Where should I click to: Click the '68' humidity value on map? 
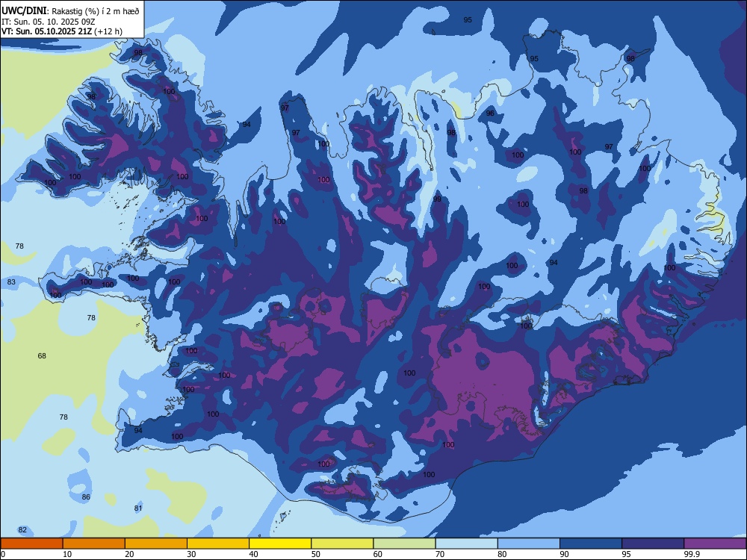(42, 355)
